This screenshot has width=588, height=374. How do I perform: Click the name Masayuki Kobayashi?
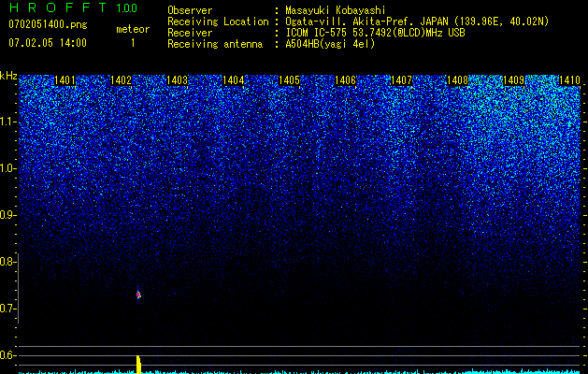(335, 10)
